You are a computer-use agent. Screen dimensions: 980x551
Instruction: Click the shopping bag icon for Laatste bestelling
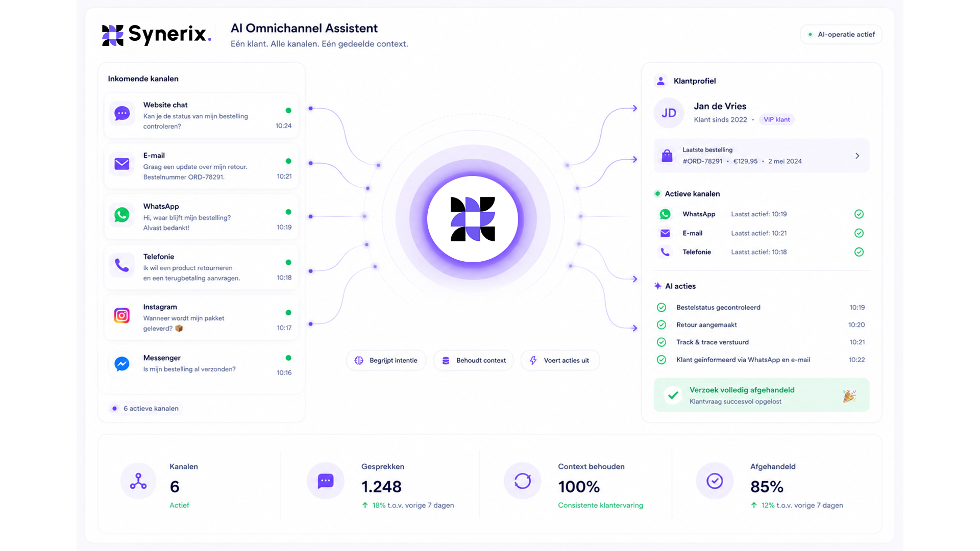point(667,156)
